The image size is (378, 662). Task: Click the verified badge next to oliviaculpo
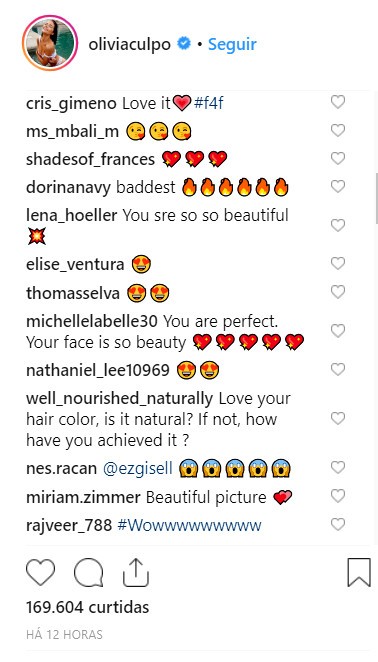point(183,44)
